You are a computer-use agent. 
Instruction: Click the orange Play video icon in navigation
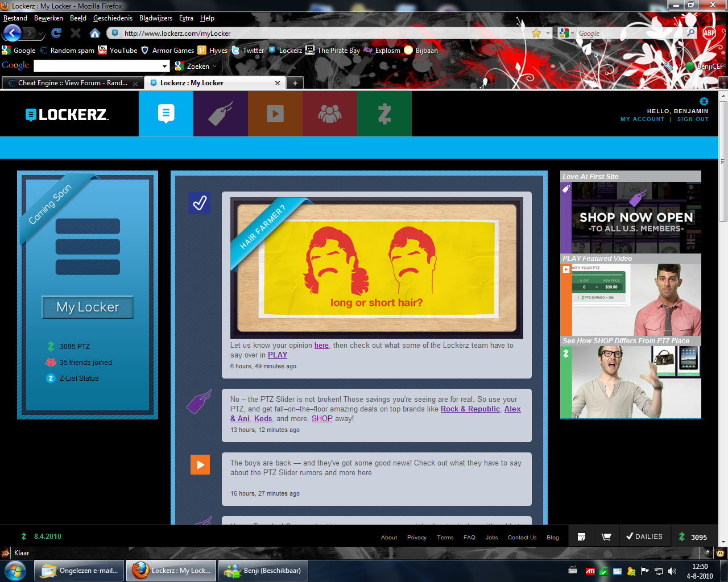point(275,114)
